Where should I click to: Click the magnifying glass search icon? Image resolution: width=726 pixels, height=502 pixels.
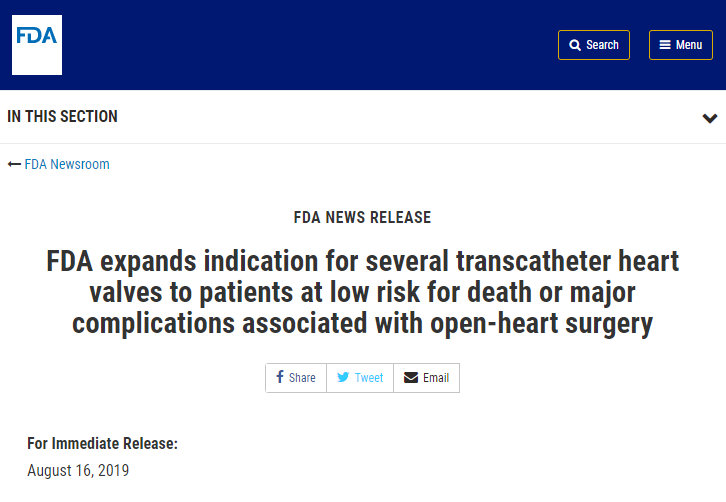(x=575, y=45)
